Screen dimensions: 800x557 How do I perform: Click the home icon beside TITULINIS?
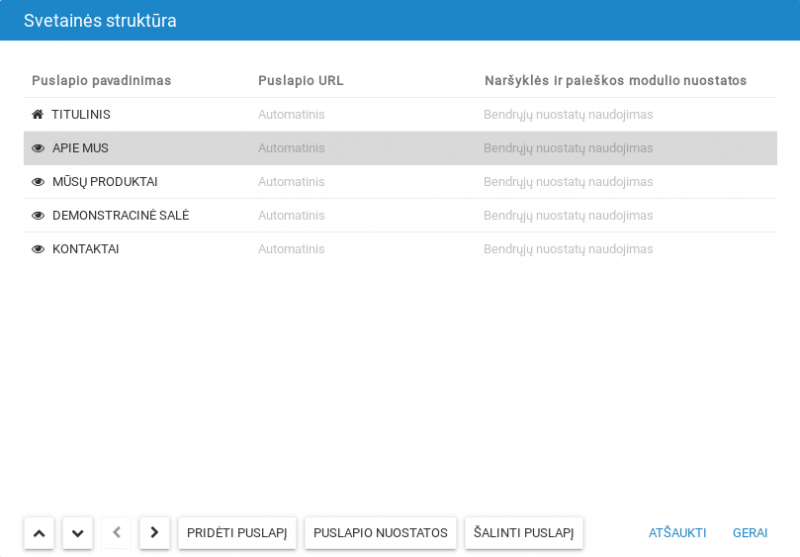[38, 115]
